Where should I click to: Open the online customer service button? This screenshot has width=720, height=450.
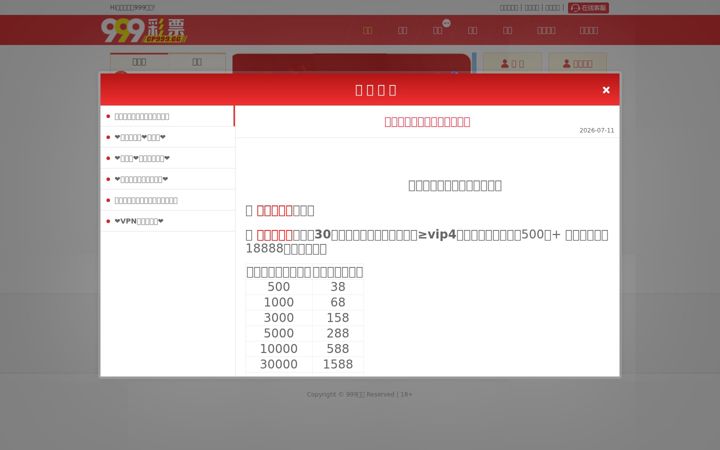point(588,8)
